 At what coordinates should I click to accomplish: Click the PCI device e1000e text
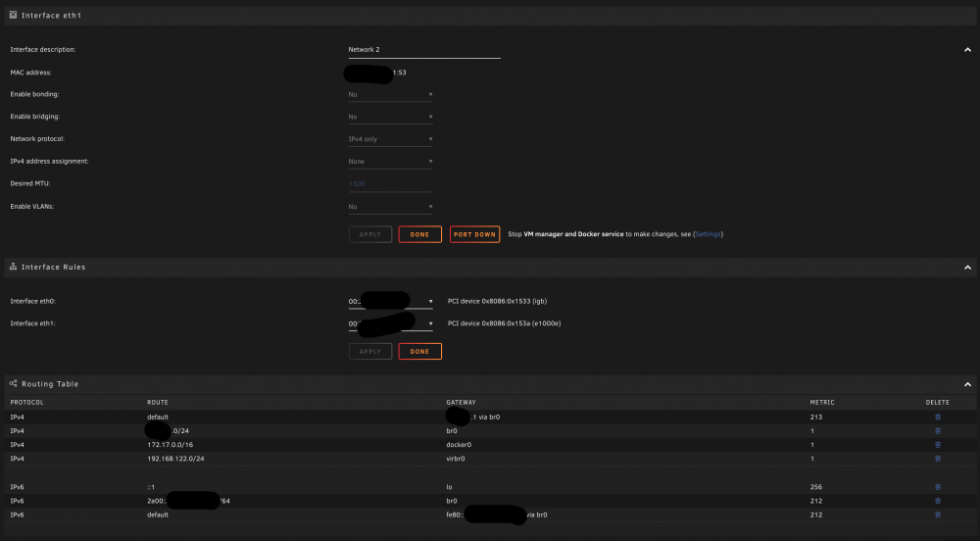point(505,323)
